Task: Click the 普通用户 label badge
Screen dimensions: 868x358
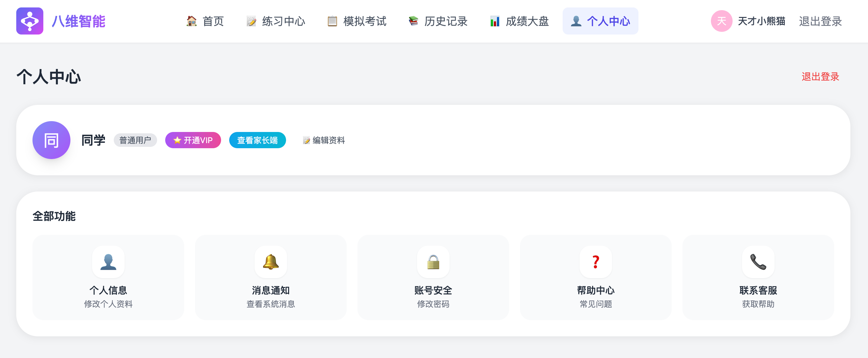Action: 135,140
